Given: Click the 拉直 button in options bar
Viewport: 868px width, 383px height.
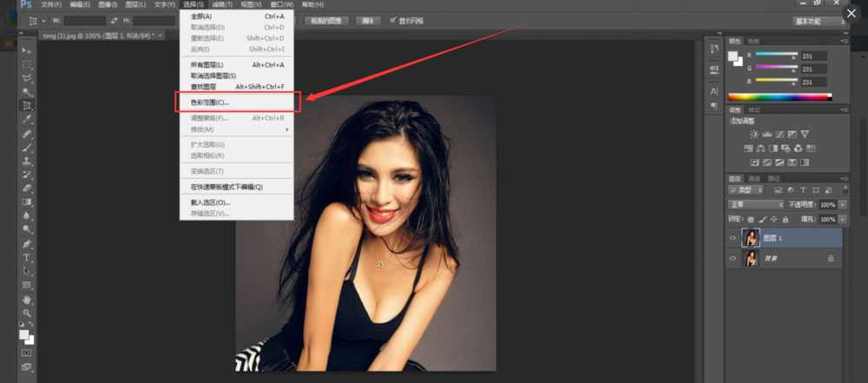Looking at the screenshot, I should tap(369, 20).
